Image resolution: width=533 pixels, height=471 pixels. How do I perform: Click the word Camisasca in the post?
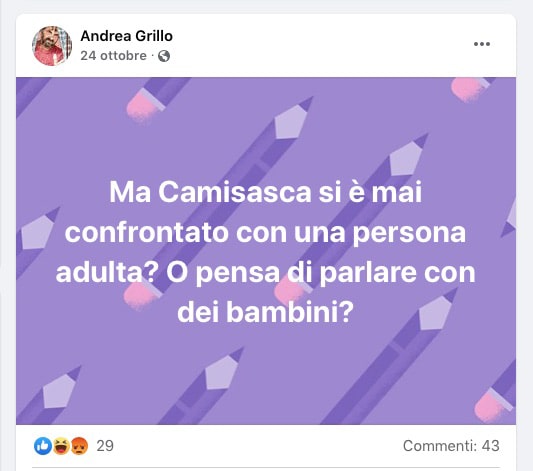point(235,192)
